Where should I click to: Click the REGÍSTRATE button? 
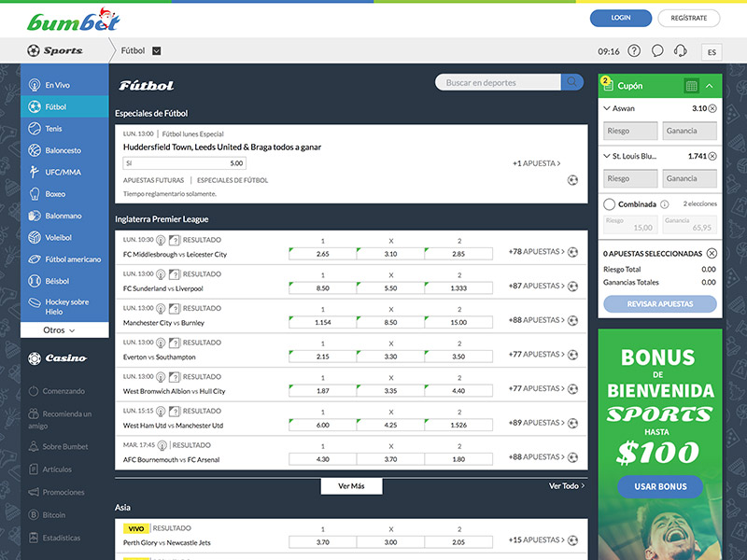pos(689,18)
